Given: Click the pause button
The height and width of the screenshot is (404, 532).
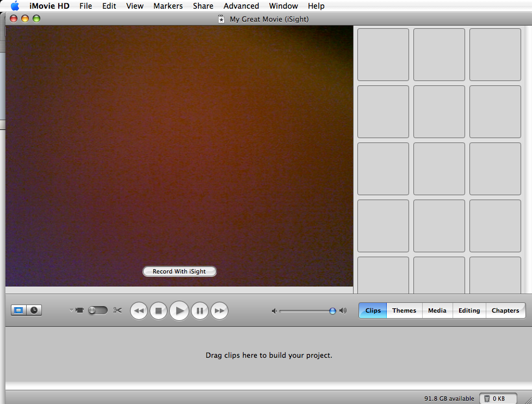Looking at the screenshot, I should pos(200,310).
